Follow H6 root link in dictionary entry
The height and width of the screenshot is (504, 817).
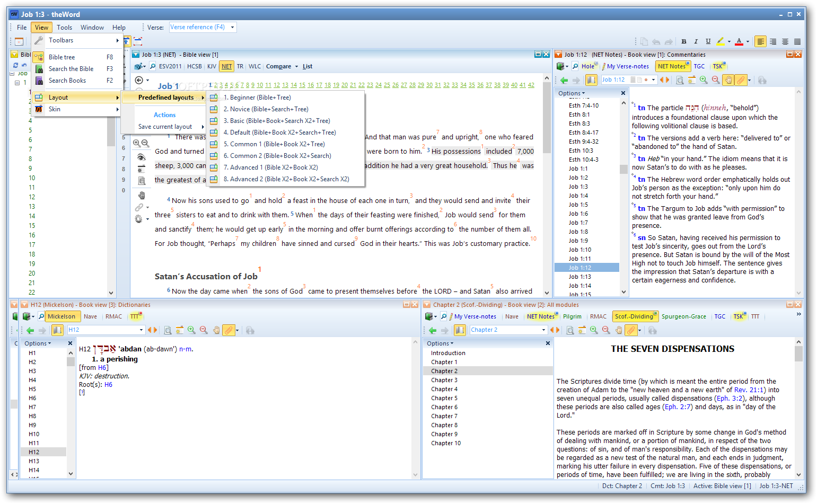(x=108, y=385)
